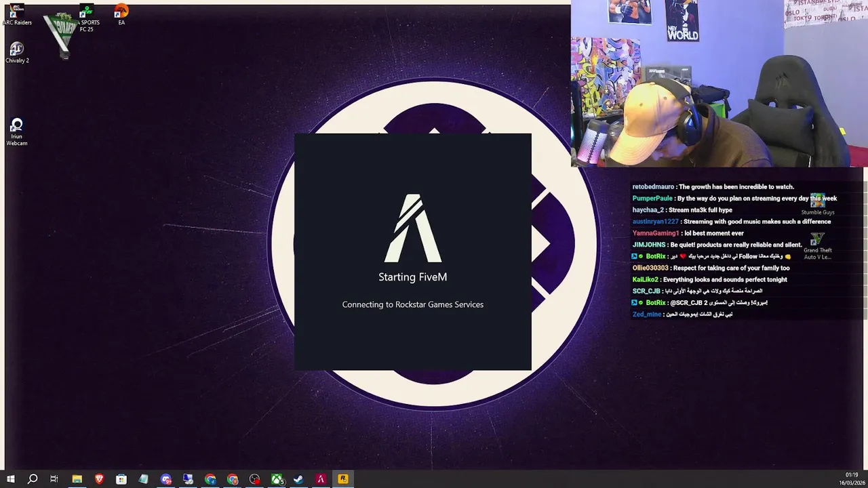Open the teal notepad taskbar icon
This screenshot has height=488, width=868.
143,479
